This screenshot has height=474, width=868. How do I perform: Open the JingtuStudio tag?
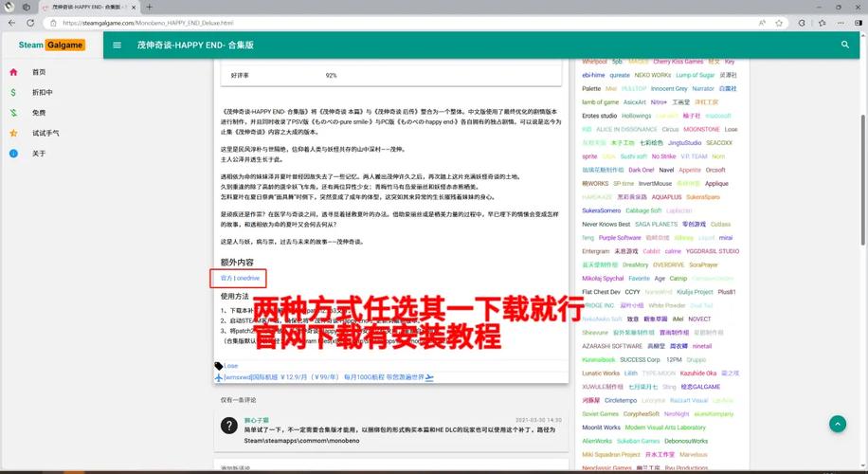pos(684,143)
